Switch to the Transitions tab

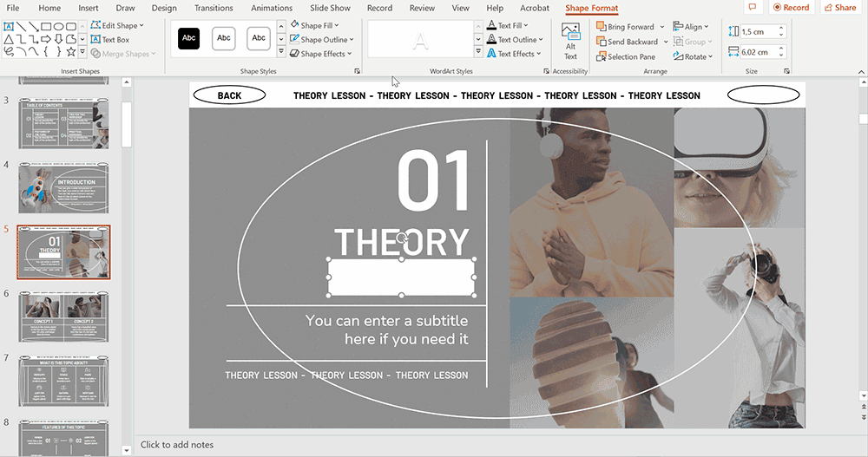(213, 8)
